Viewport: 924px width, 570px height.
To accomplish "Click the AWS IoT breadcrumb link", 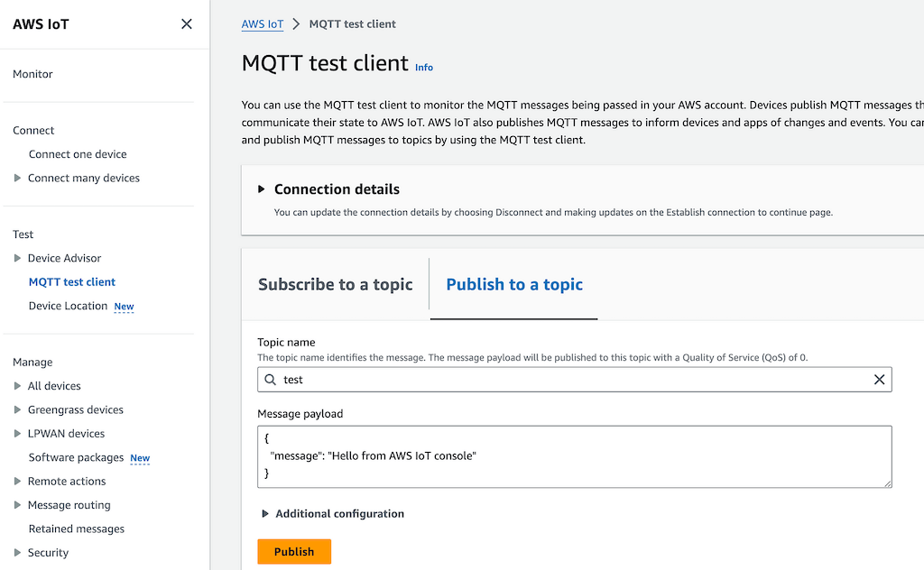I will click(x=263, y=24).
